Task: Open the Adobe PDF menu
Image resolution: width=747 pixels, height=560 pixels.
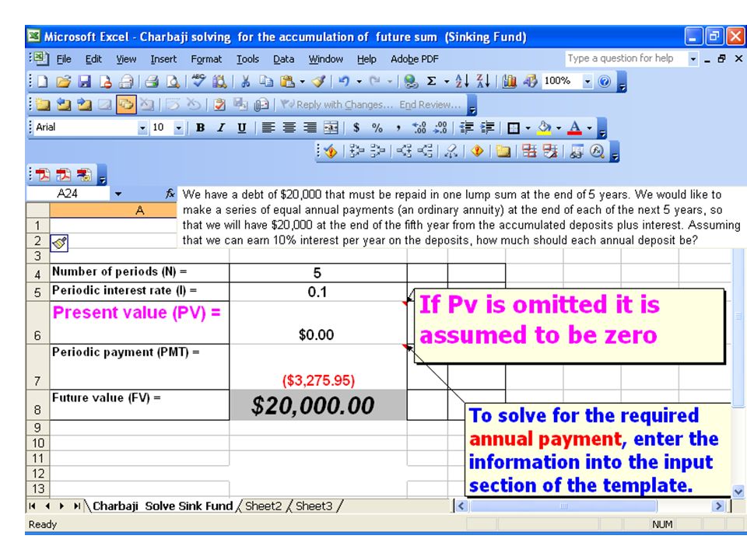Action: (415, 59)
